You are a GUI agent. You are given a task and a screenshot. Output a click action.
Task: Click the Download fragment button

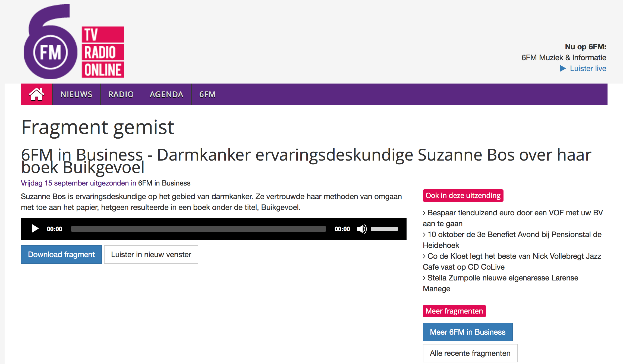(x=61, y=254)
